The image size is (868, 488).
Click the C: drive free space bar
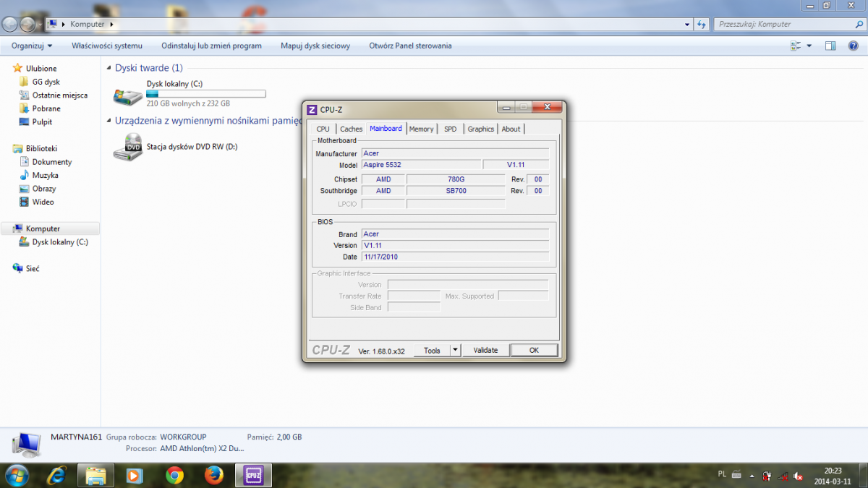pyautogui.click(x=206, y=94)
